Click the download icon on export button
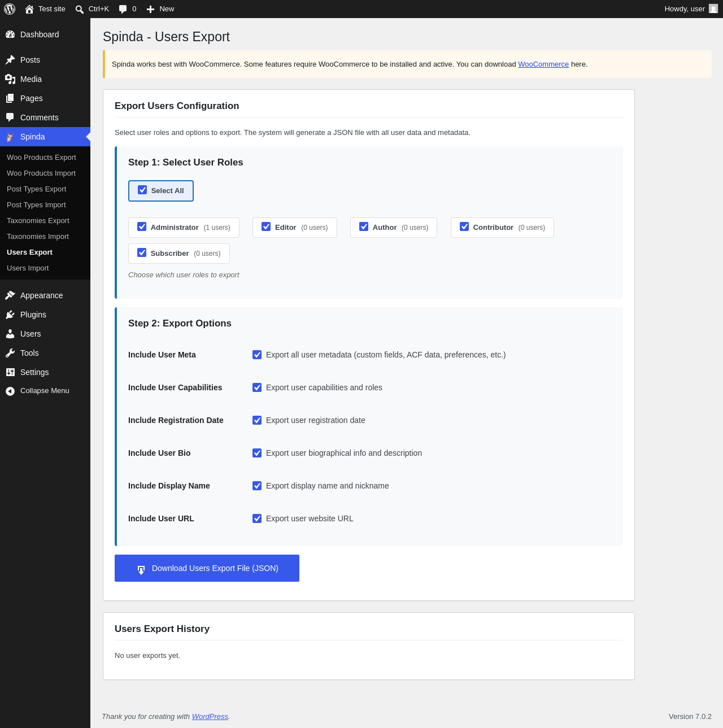Viewport: 723px width, 728px height. [141, 569]
